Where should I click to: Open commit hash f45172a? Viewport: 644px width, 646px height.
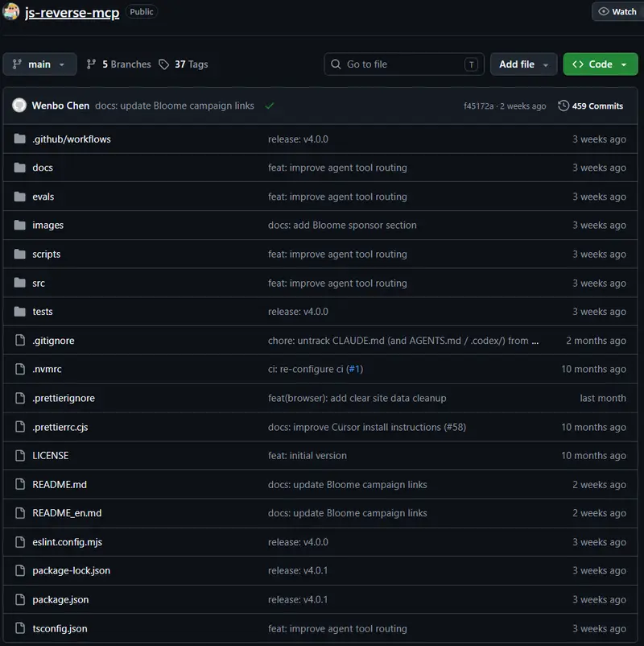point(478,106)
